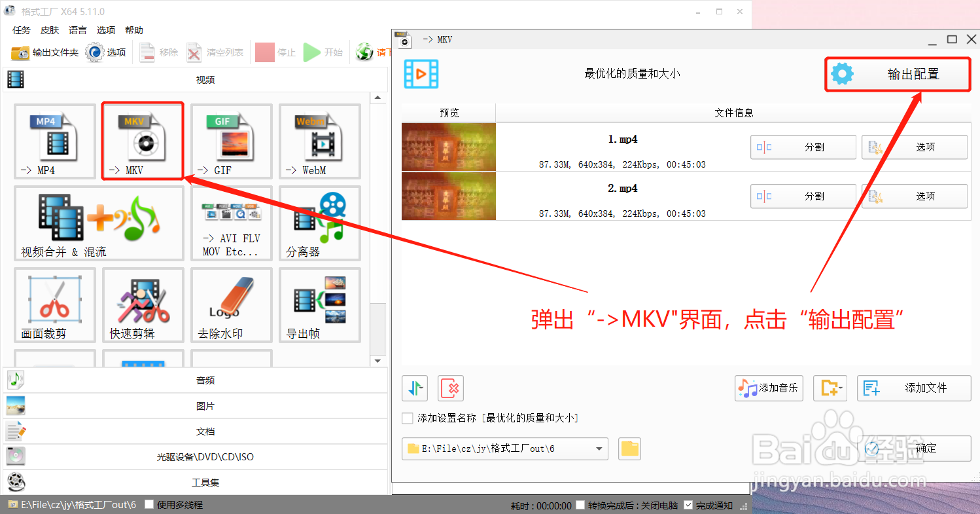The height and width of the screenshot is (514, 980).
Task: Click 输出文件夹 toolbar button
Action: click(x=45, y=52)
